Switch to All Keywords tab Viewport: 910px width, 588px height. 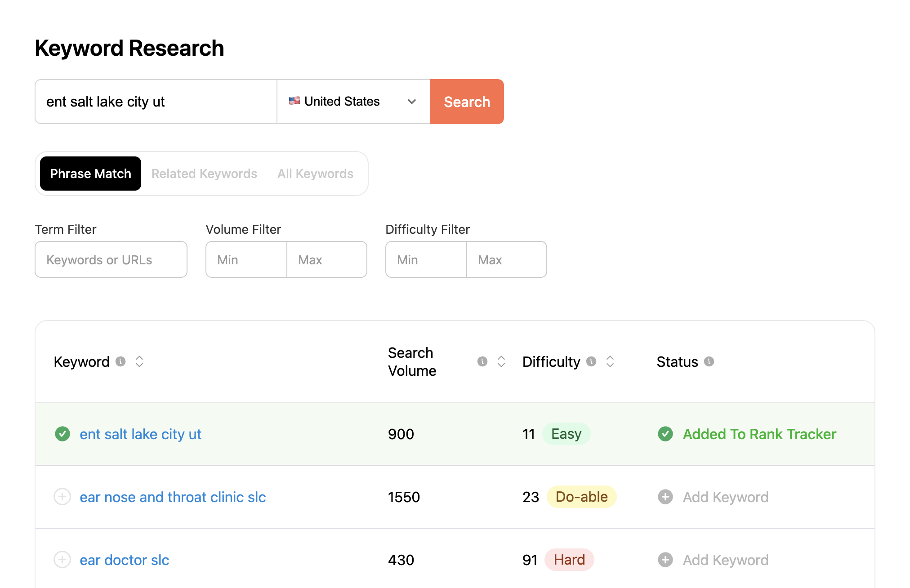coord(315,174)
